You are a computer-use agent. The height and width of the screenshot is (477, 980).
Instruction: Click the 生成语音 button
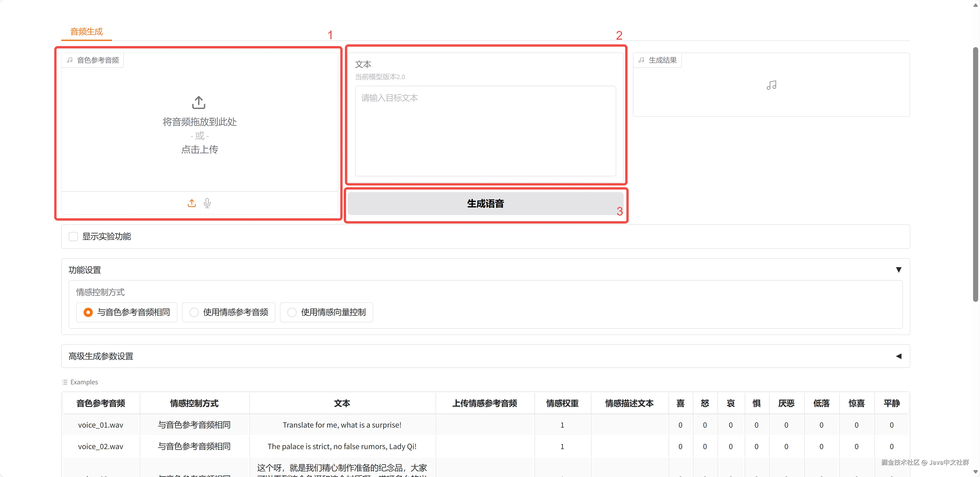485,203
